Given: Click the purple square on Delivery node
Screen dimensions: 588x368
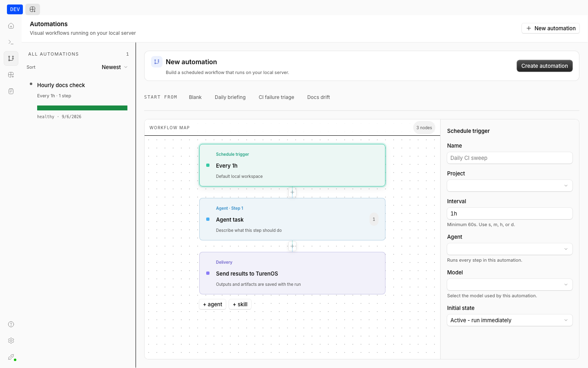Looking at the screenshot, I should (208, 273).
